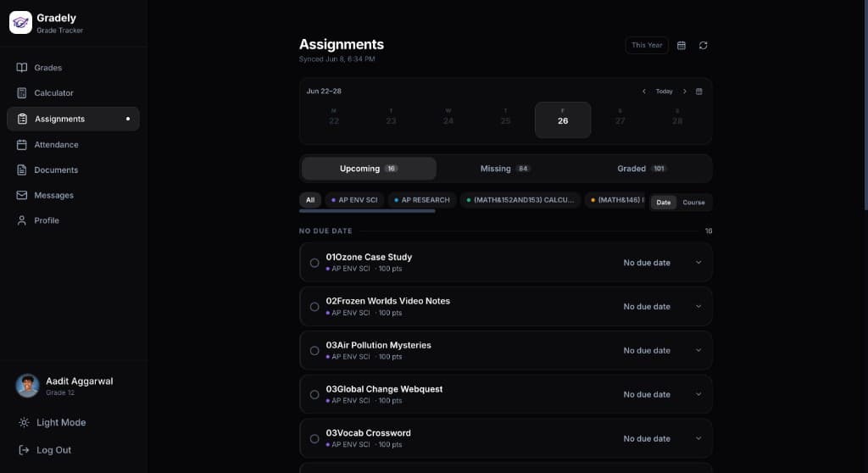
Task: Open Calculator in the sidebar
Action: [x=73, y=93]
